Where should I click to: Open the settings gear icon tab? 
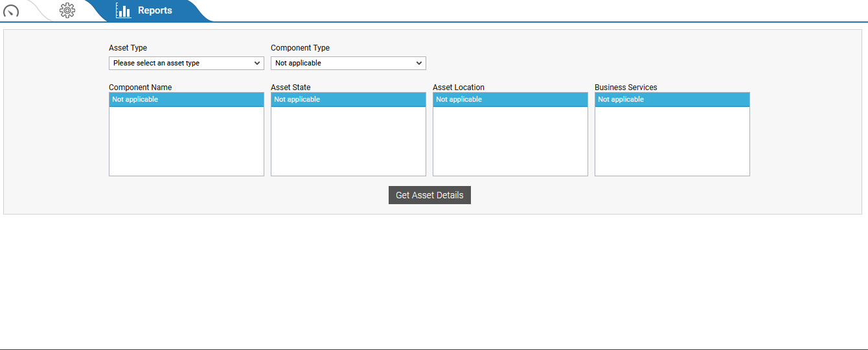click(67, 10)
